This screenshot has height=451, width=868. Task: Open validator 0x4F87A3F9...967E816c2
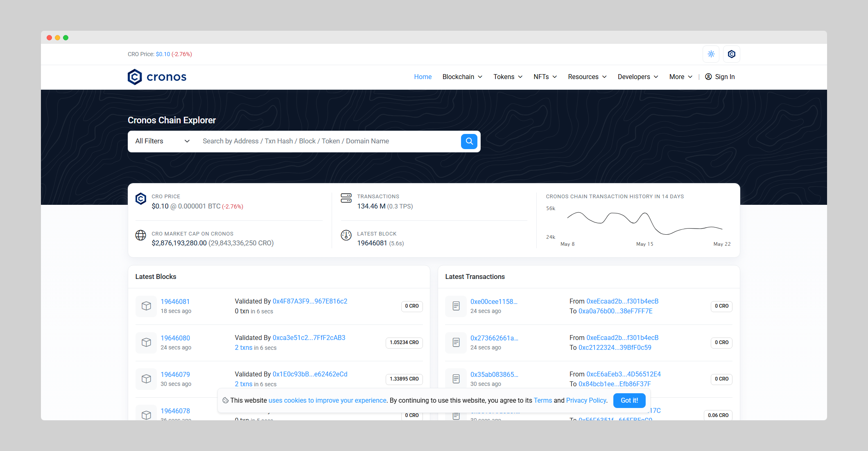coord(310,301)
